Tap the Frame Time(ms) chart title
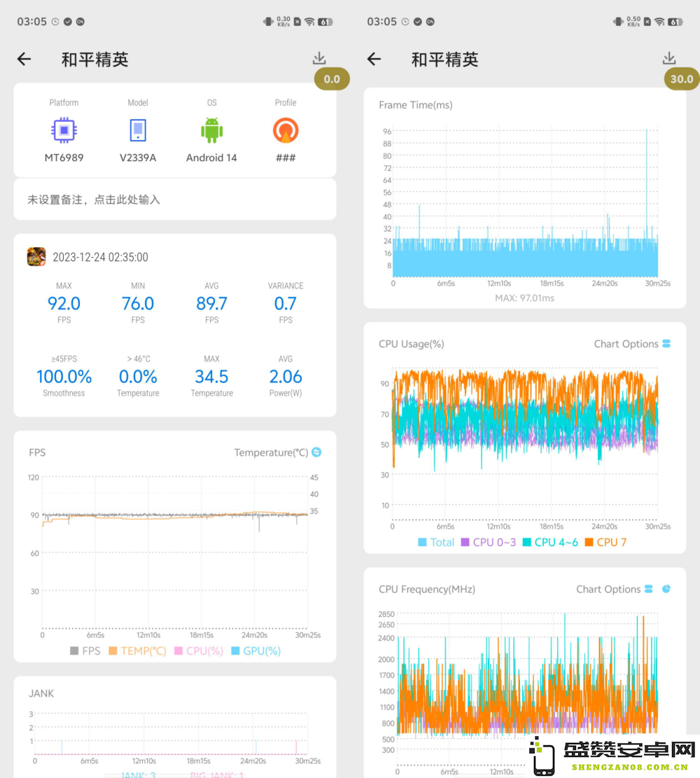Viewport: 700px width, 778px height. coord(416,105)
